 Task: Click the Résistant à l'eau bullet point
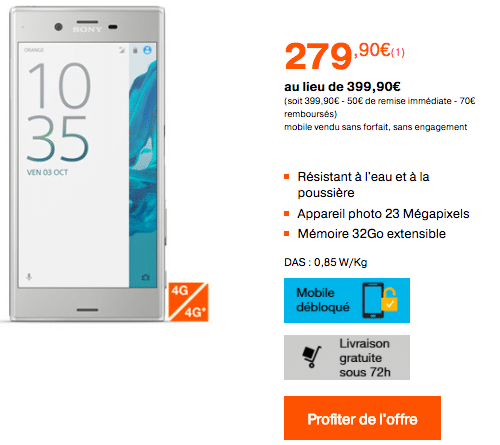(x=363, y=185)
